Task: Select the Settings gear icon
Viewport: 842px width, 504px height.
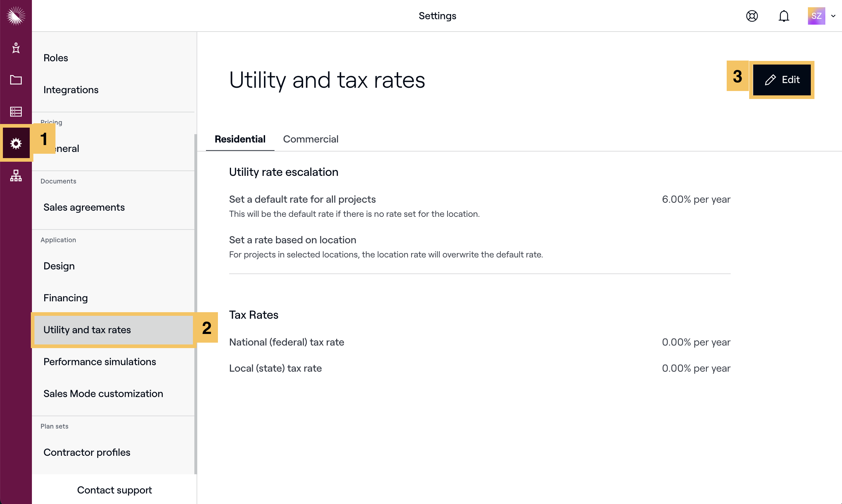Action: pyautogui.click(x=16, y=144)
